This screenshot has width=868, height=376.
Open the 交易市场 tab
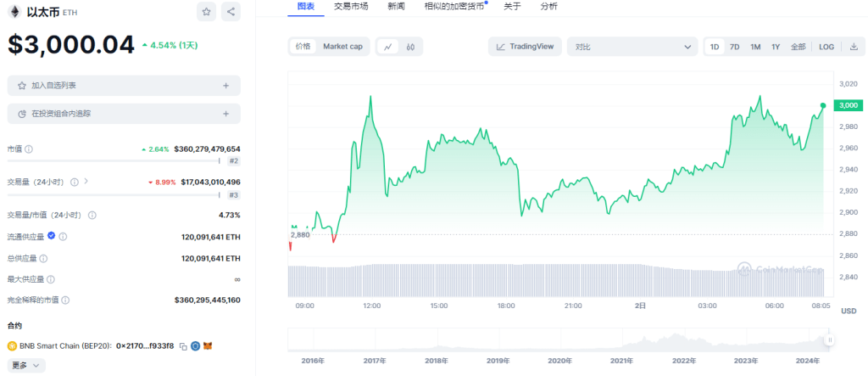[x=351, y=6]
